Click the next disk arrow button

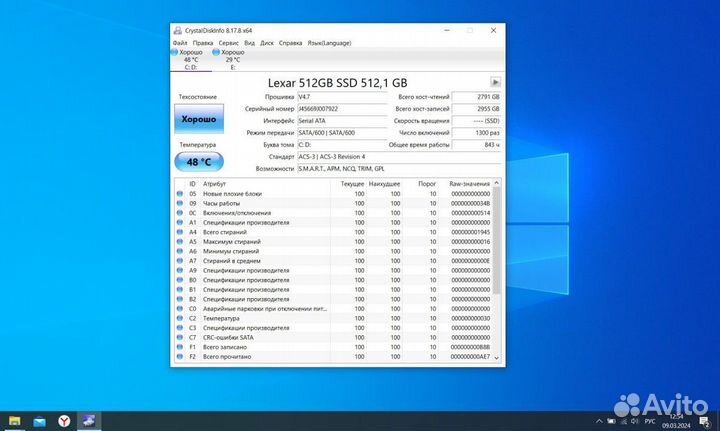click(x=495, y=82)
